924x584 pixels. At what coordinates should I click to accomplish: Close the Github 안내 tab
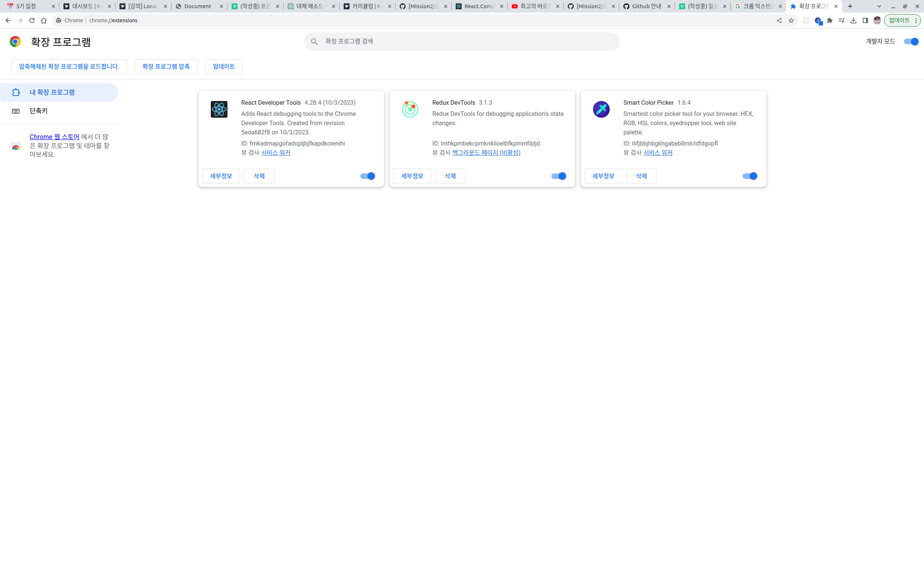669,6
